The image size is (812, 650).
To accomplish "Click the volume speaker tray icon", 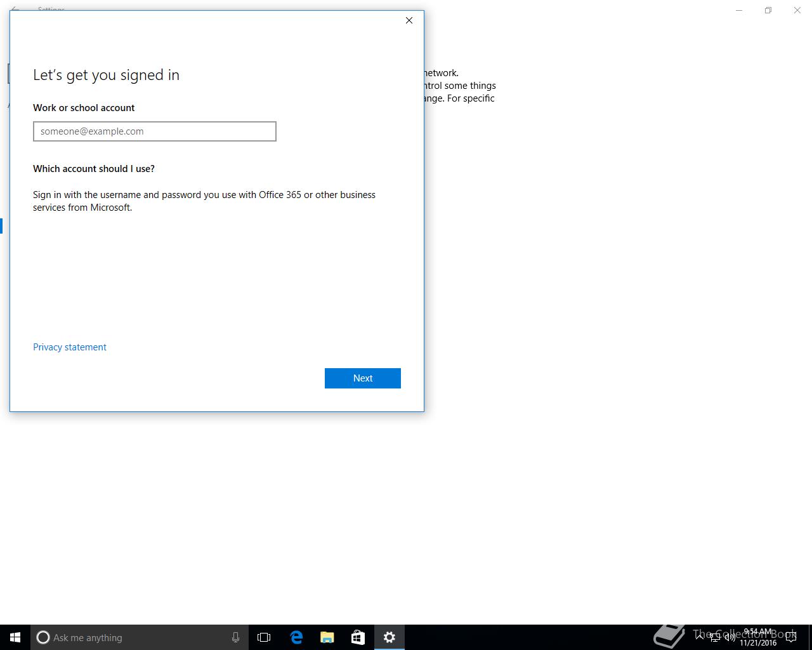I will tap(730, 637).
